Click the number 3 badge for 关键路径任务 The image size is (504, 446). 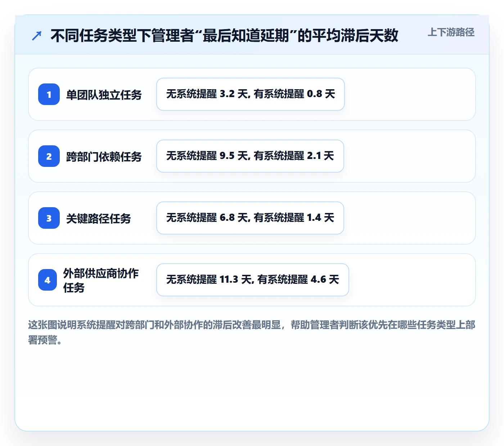[x=49, y=218]
